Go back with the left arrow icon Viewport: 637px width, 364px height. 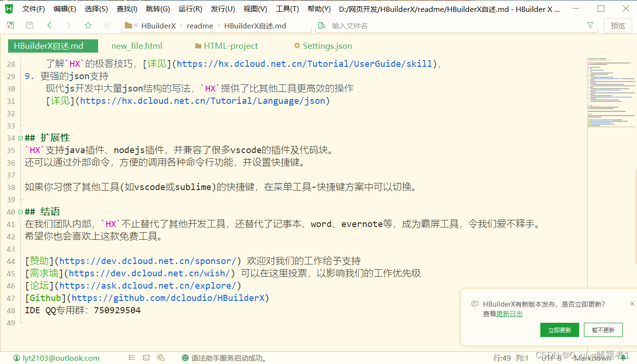[49, 26]
